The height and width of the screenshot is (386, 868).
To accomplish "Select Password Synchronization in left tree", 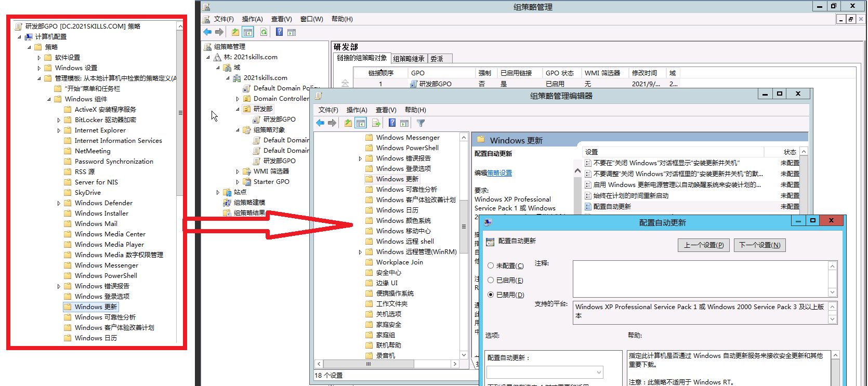I will (x=114, y=162).
